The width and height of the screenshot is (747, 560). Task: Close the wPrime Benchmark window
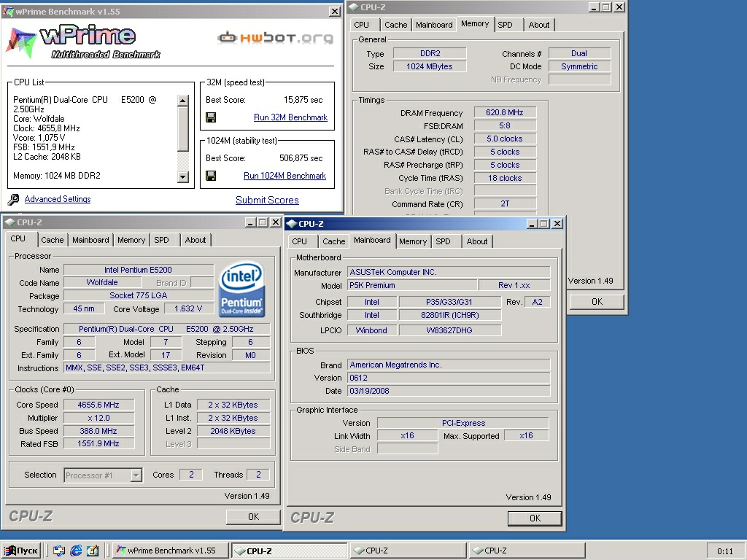pyautogui.click(x=335, y=12)
